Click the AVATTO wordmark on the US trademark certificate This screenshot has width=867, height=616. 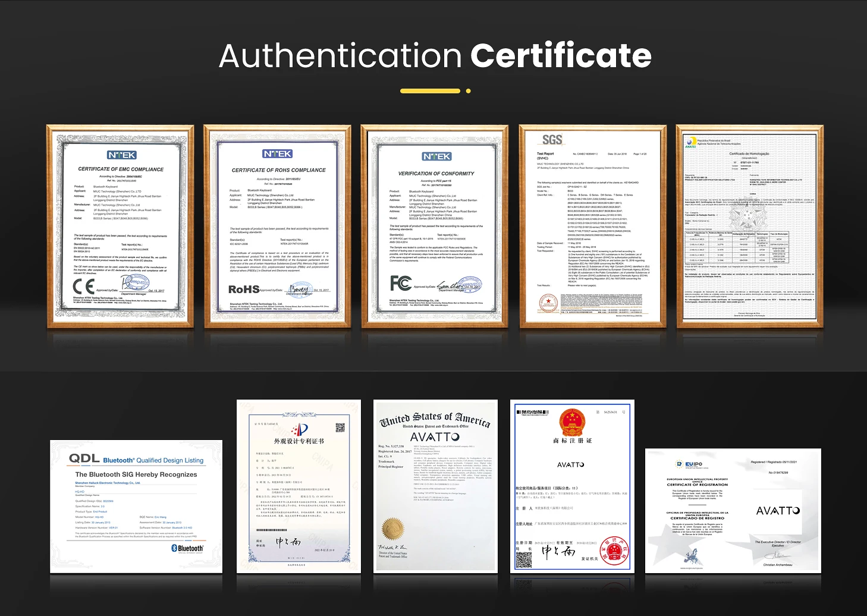click(x=435, y=437)
